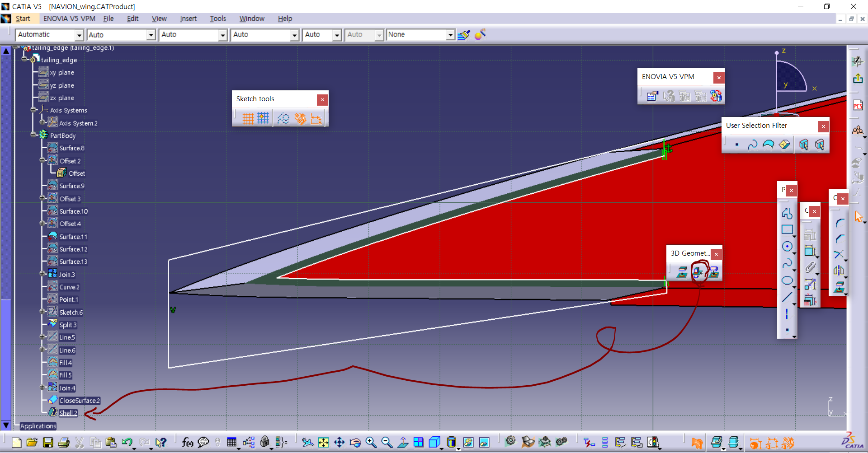Collapse the PartBody tree node
Image resolution: width=868 pixels, height=453 pixels.
pyautogui.click(x=33, y=135)
